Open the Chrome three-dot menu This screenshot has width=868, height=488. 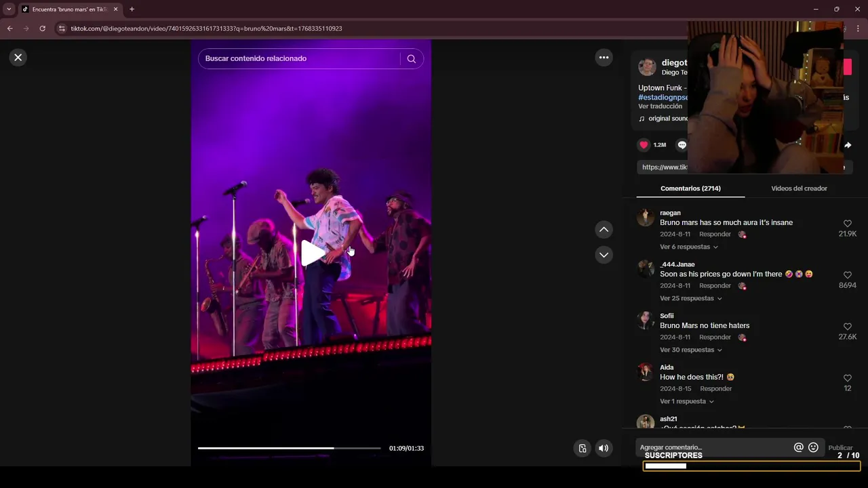click(859, 28)
